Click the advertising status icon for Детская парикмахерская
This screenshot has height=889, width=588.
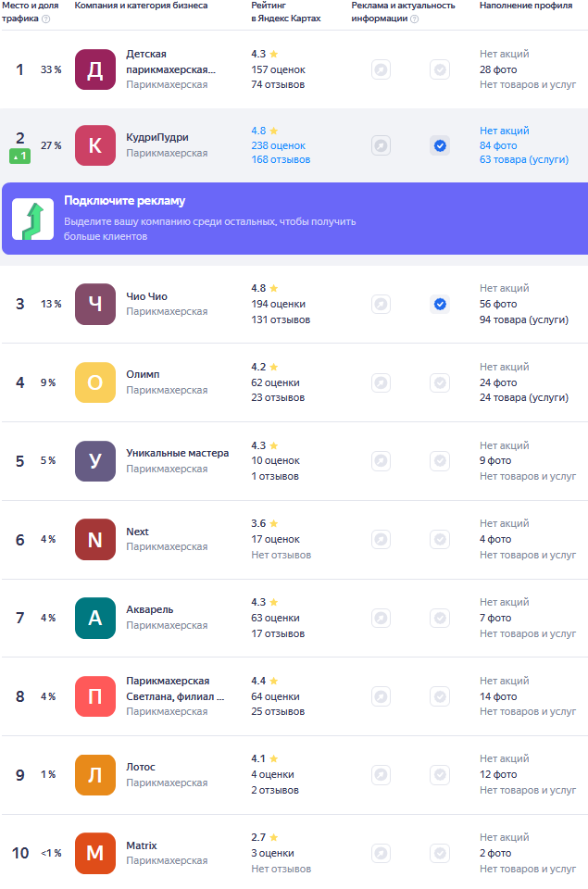pos(381,69)
